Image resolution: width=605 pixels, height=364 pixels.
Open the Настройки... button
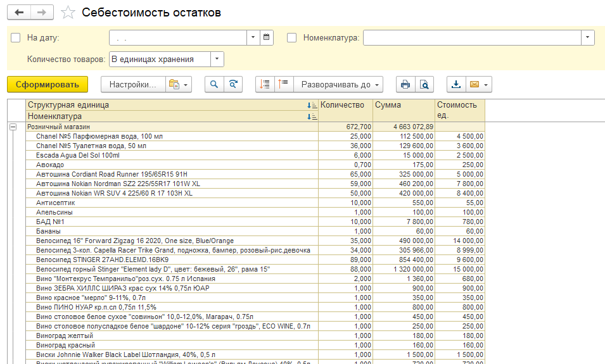point(133,84)
